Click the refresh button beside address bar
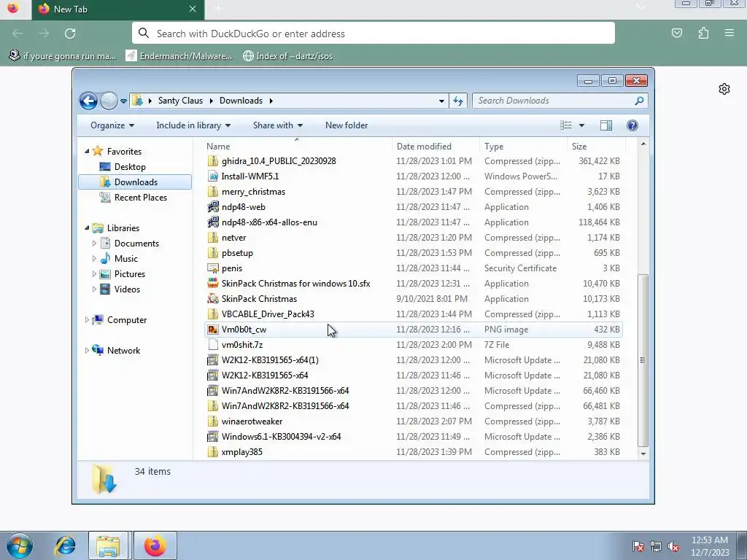 tap(458, 101)
